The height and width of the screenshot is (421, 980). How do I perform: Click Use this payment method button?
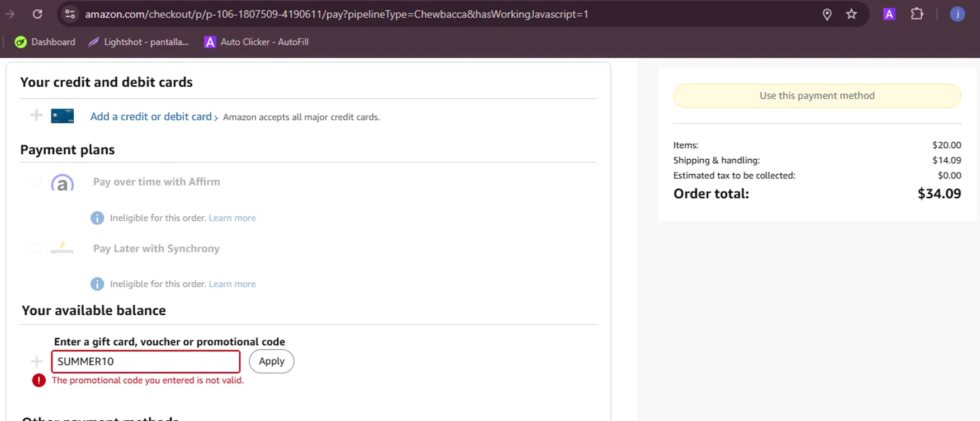tap(817, 95)
